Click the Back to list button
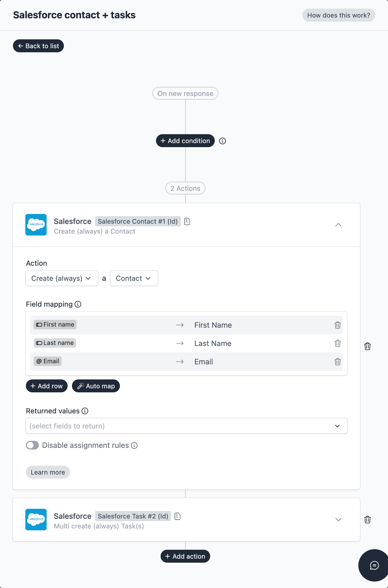Screen dimensions: 388x588 [38, 46]
